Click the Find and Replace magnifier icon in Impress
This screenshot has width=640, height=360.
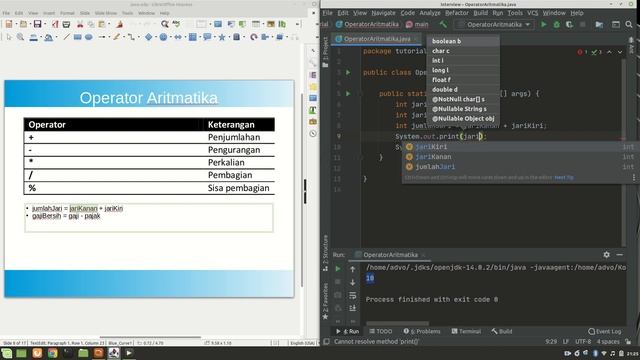(x=164, y=24)
